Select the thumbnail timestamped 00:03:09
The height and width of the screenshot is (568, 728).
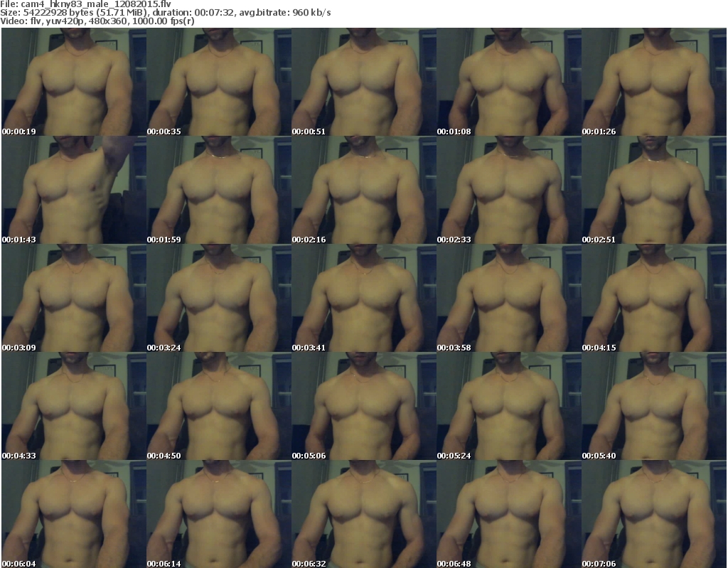point(74,298)
